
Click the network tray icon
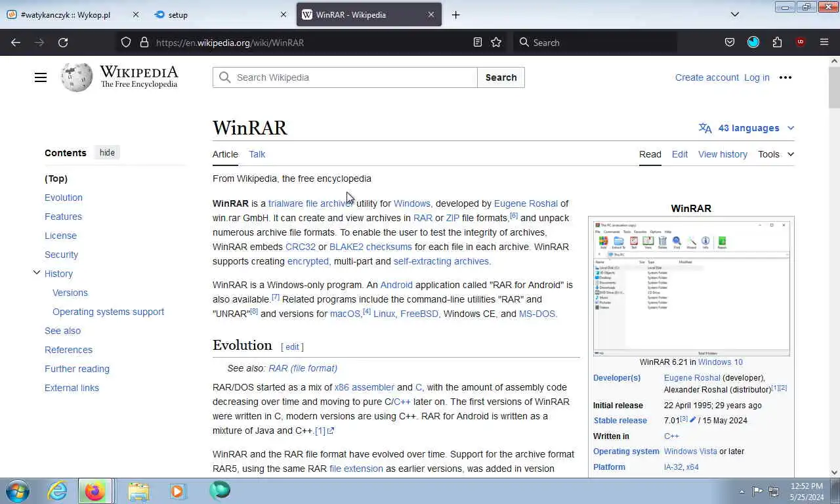tap(774, 491)
